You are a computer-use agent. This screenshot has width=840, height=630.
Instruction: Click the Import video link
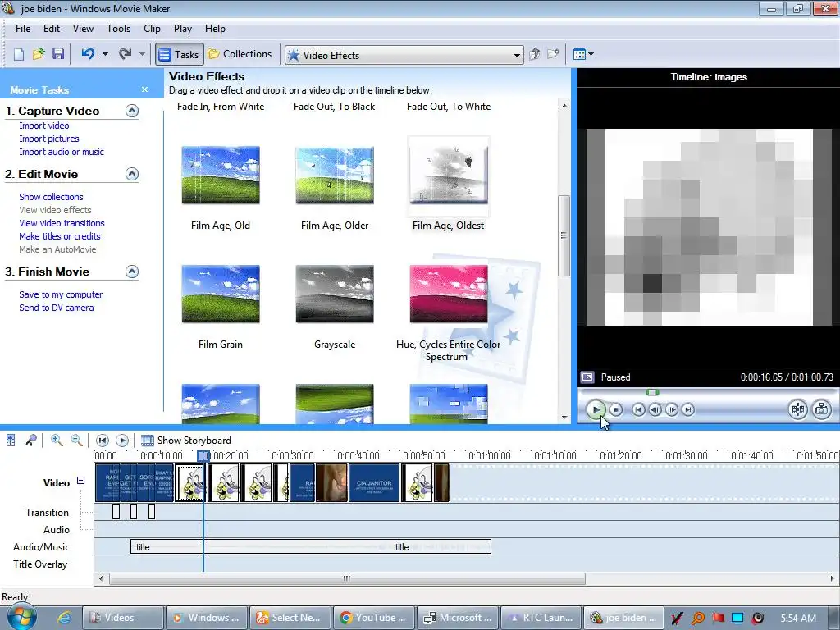pyautogui.click(x=44, y=126)
